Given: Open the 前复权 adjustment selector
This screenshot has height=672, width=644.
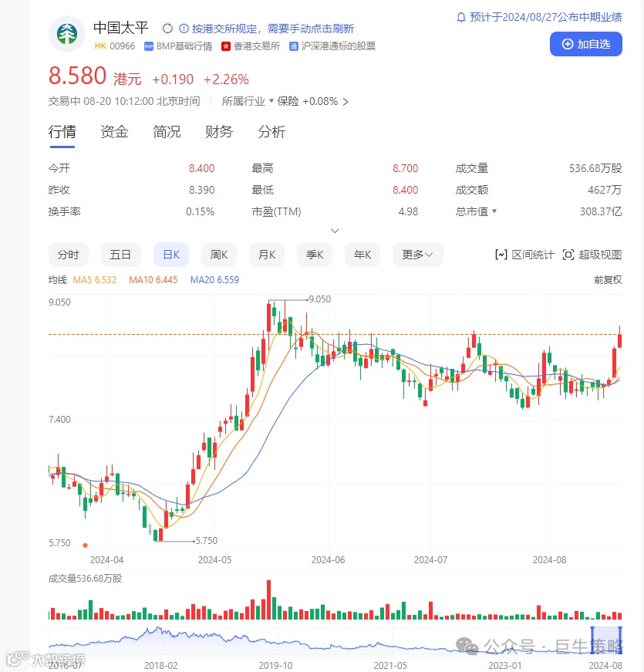Looking at the screenshot, I should (608, 280).
